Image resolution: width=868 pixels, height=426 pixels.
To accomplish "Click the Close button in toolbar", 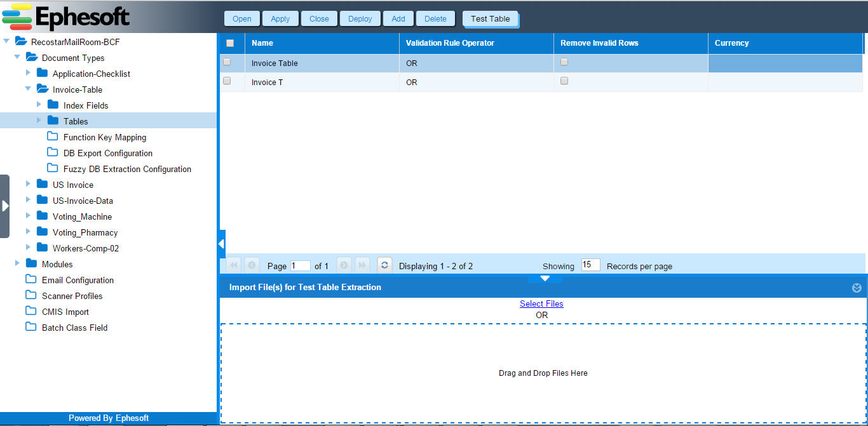I will click(x=319, y=18).
